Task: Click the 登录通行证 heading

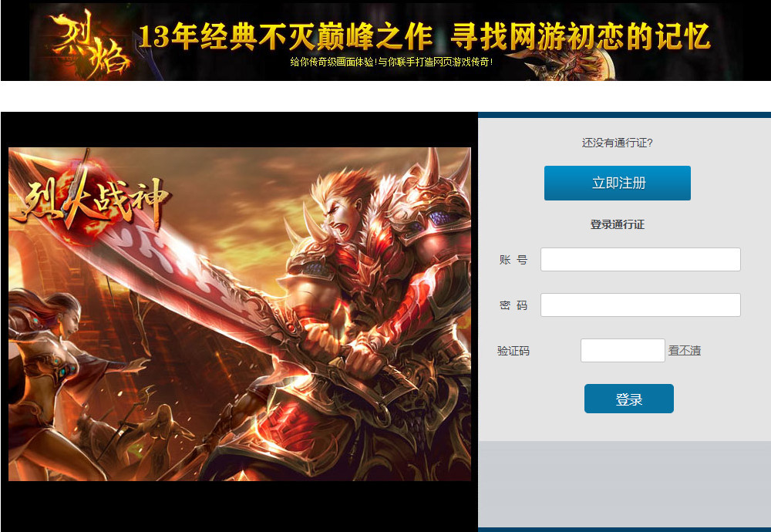Action: 617,224
